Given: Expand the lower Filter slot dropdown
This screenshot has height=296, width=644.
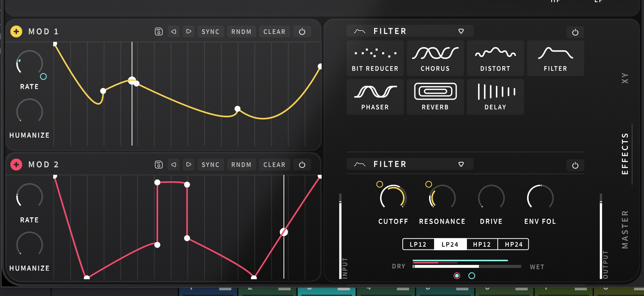Looking at the screenshot, I should pyautogui.click(x=461, y=164).
